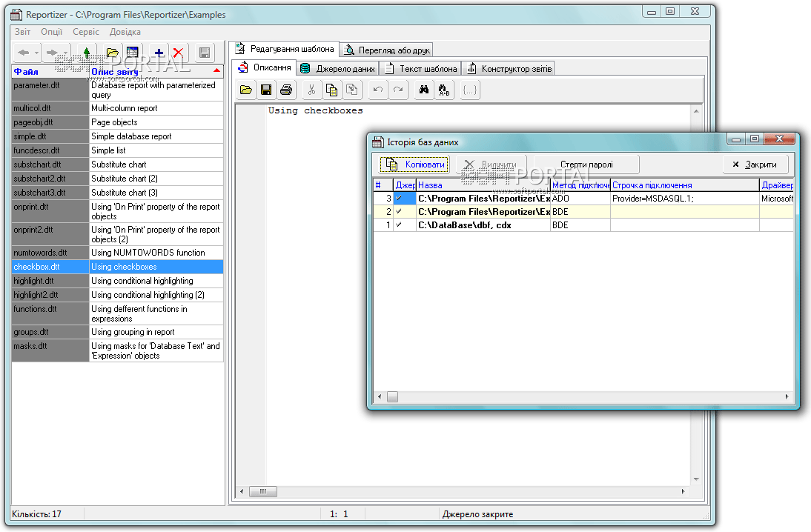Switch to Редагування шаблона tab

point(285,49)
